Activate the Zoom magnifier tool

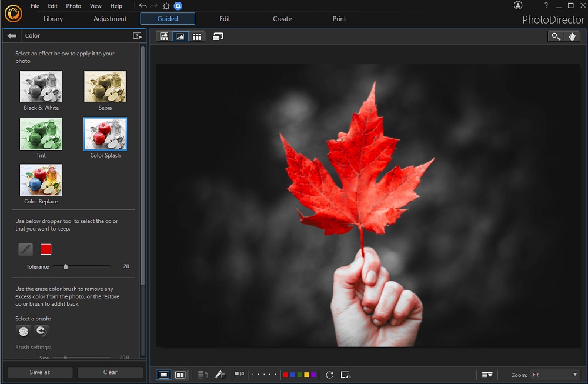coord(556,36)
